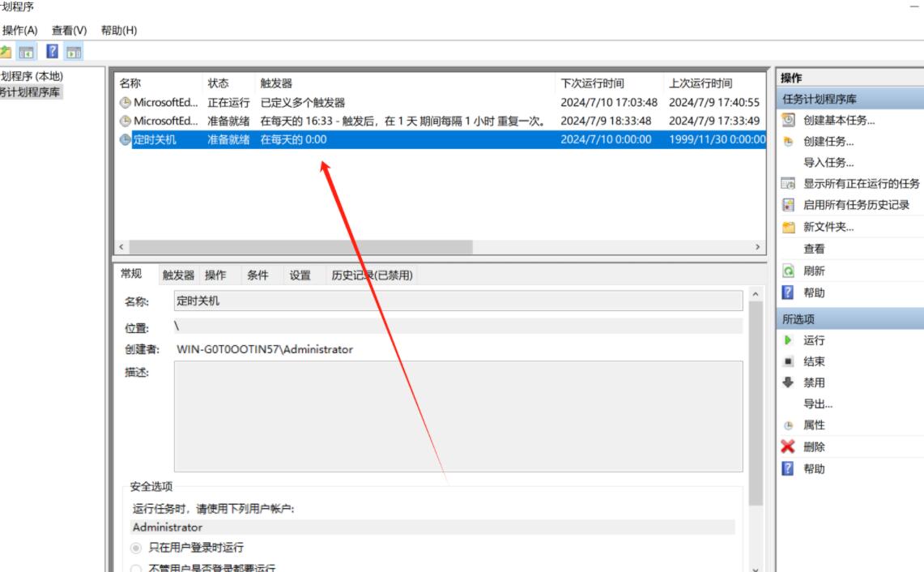Click the New Folder (新文件夹) icon

[788, 227]
